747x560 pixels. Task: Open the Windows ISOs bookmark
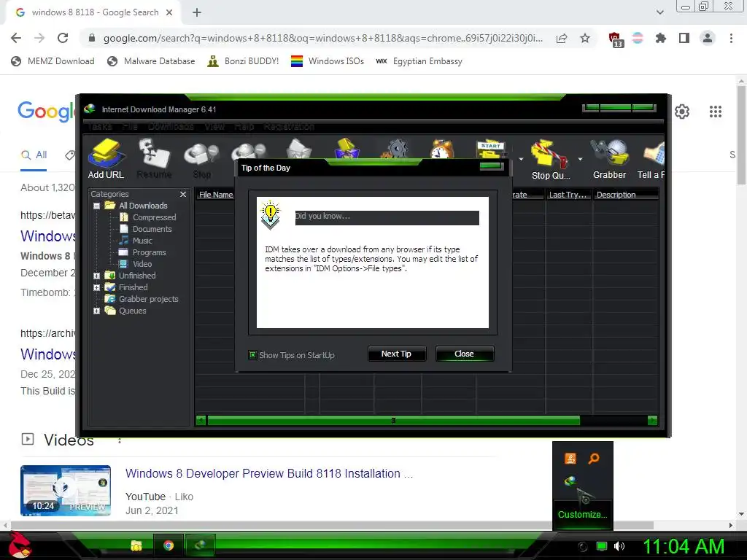click(x=328, y=61)
